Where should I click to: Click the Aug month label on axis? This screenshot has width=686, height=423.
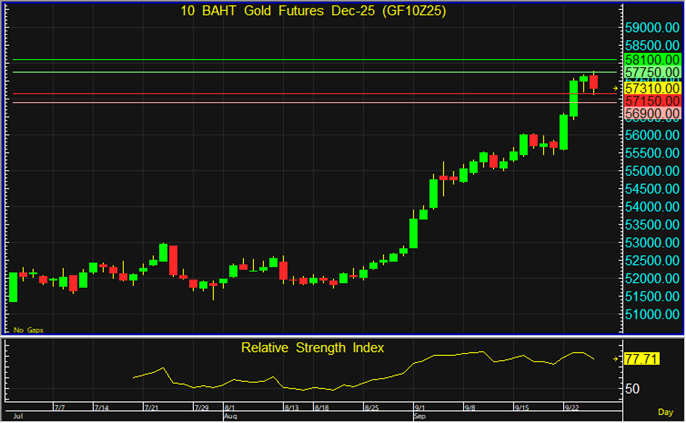click(230, 415)
